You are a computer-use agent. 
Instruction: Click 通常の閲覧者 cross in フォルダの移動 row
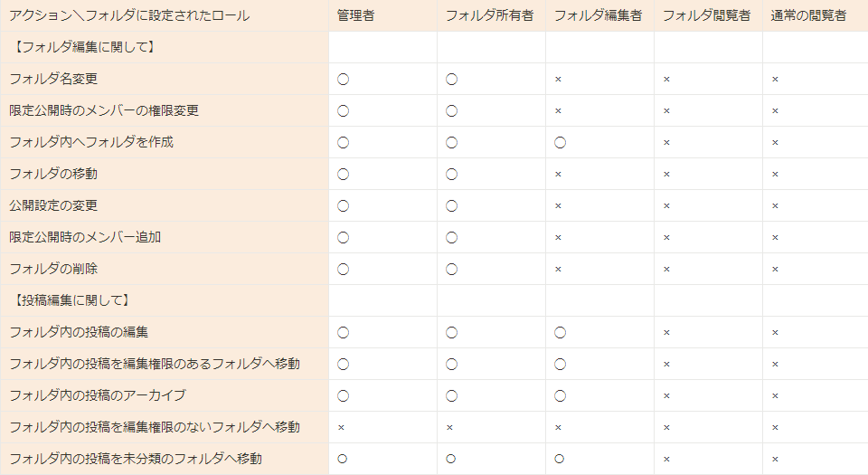pos(775,174)
